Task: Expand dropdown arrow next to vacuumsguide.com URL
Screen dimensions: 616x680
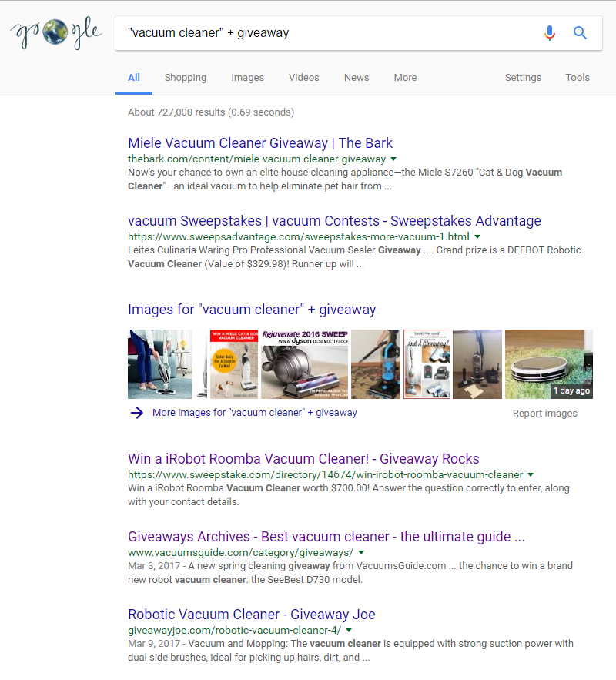Action: click(361, 552)
